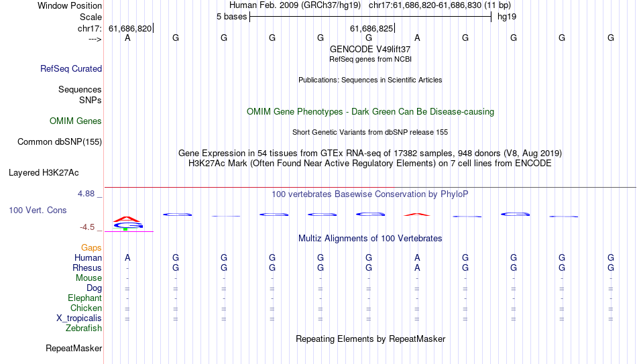Click the chr17:61,686,820-61,686,830 (11 bp) range text
Viewport: 637px width, 364px height.
[440, 5]
